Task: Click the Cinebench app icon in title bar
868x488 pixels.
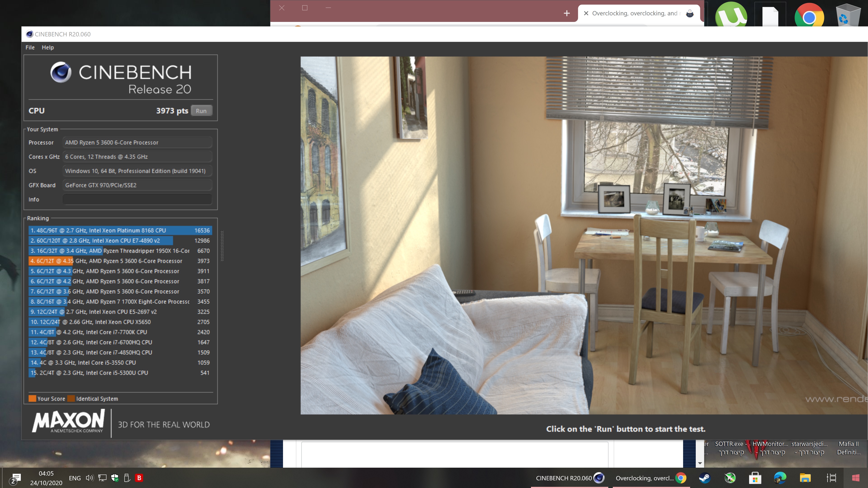Action: (x=29, y=34)
